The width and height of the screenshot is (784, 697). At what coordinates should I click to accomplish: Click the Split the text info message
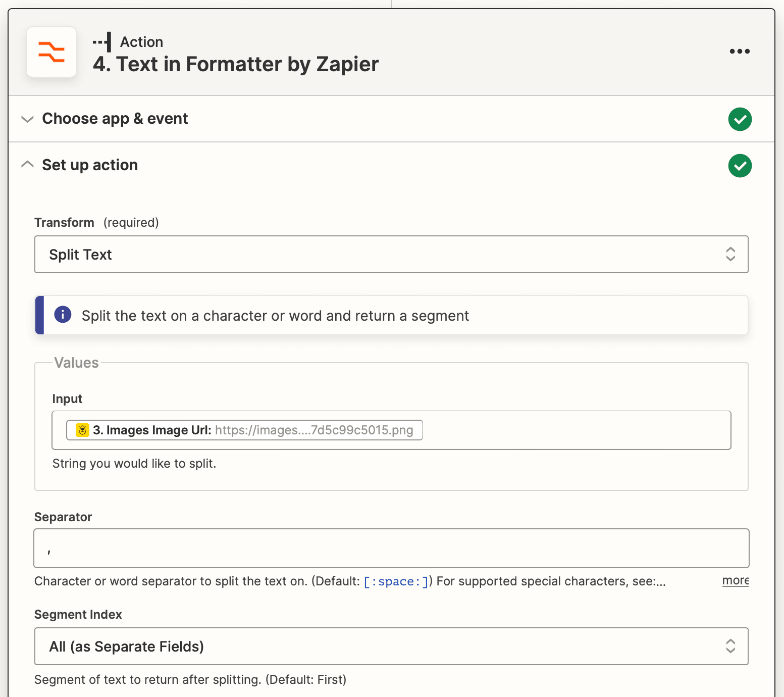pos(391,315)
